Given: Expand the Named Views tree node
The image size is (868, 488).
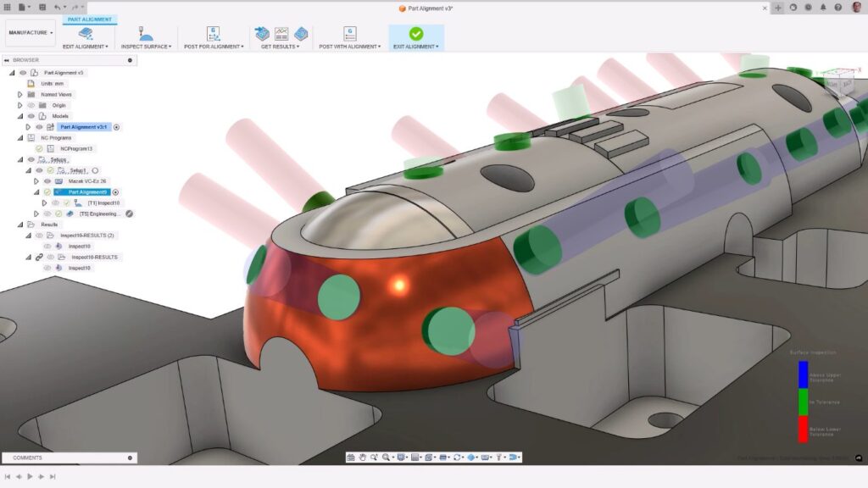Looking at the screenshot, I should click(x=20, y=95).
